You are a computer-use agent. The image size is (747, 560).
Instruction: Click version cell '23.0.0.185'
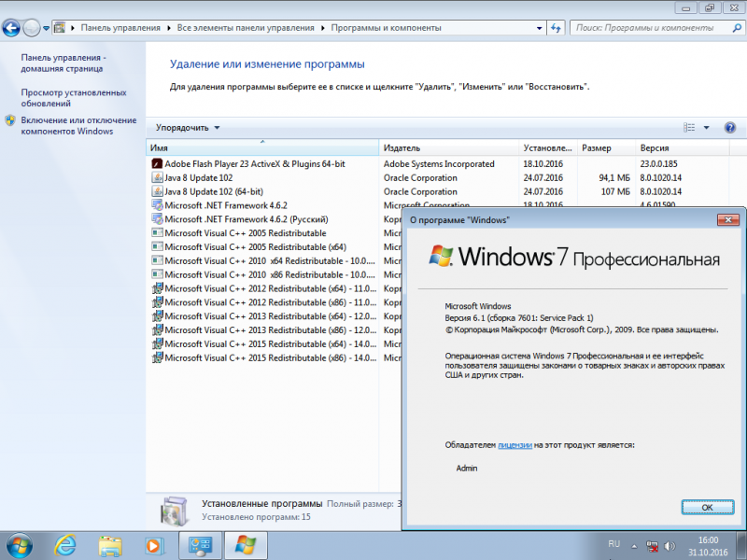659,164
